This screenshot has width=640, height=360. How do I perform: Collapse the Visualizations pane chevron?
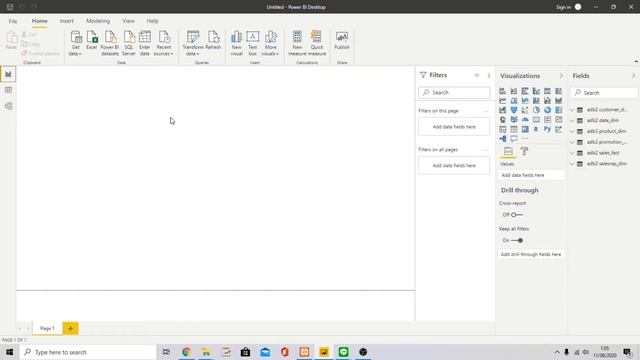(561, 76)
